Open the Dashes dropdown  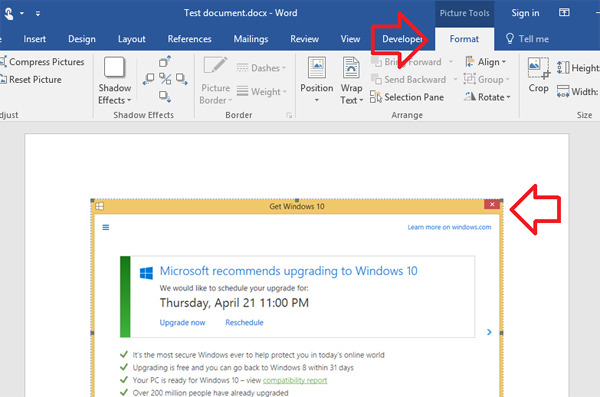pos(261,68)
